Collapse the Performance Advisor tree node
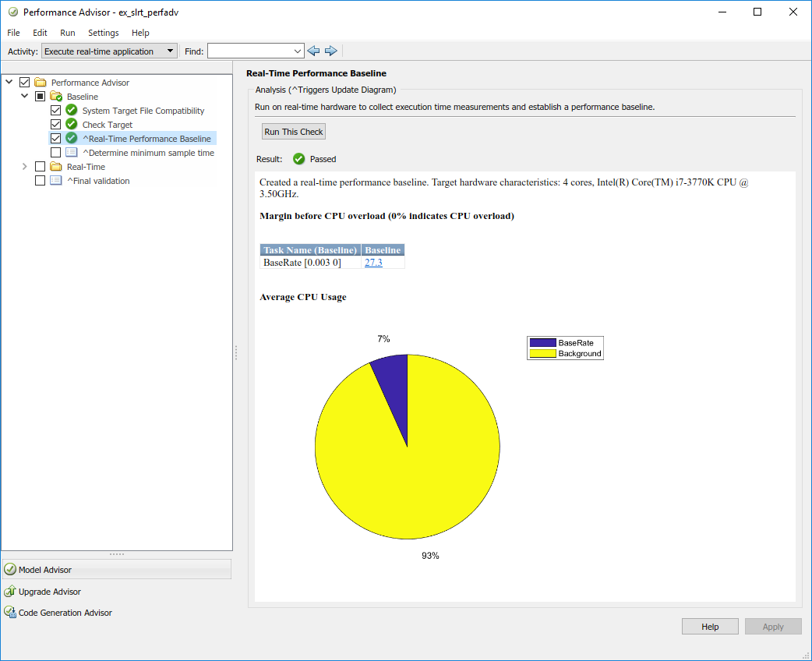 pyautogui.click(x=9, y=82)
